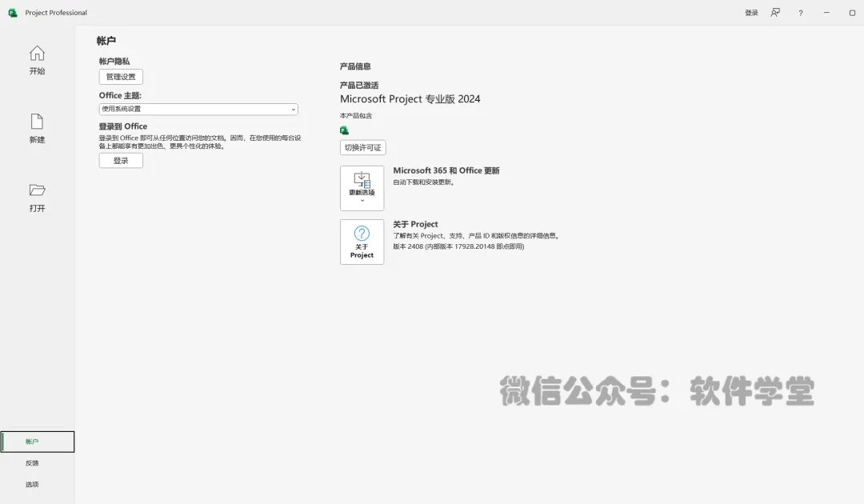Click 登录 in the title bar

[751, 13]
